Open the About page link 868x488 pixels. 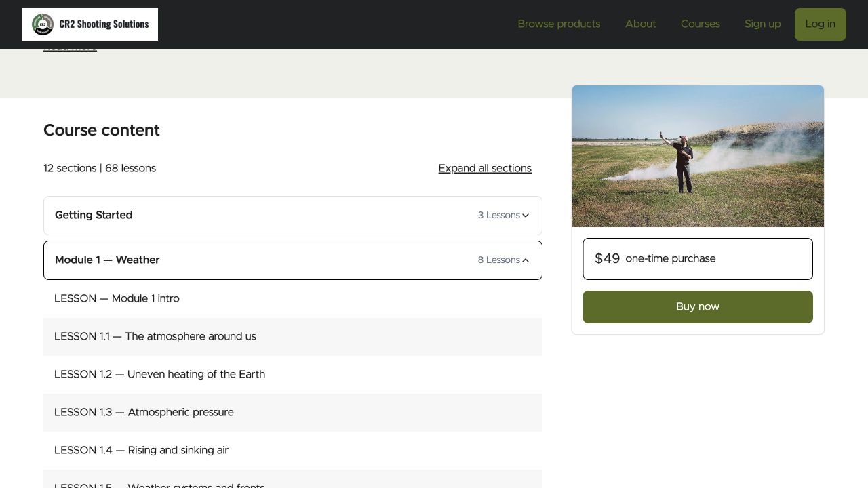pos(640,24)
